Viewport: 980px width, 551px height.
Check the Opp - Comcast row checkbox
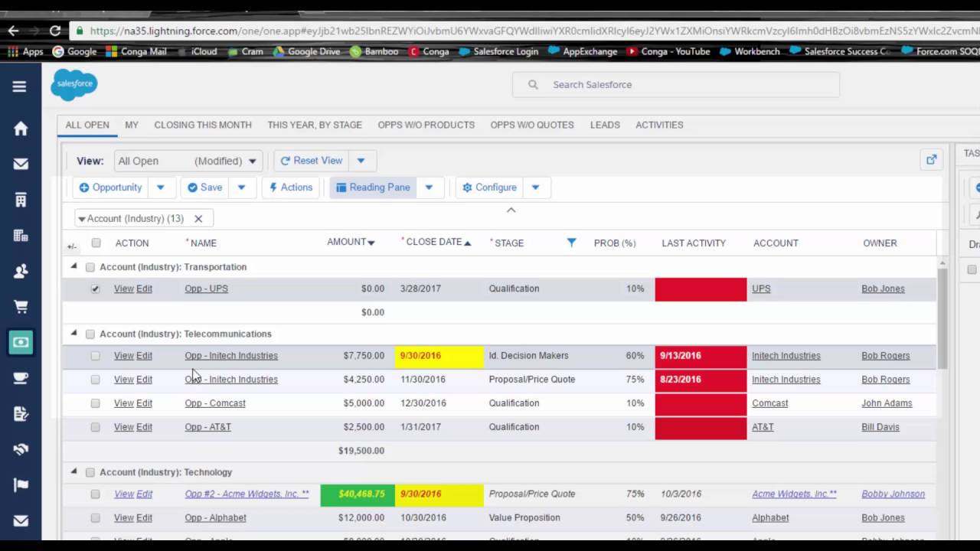[95, 403]
